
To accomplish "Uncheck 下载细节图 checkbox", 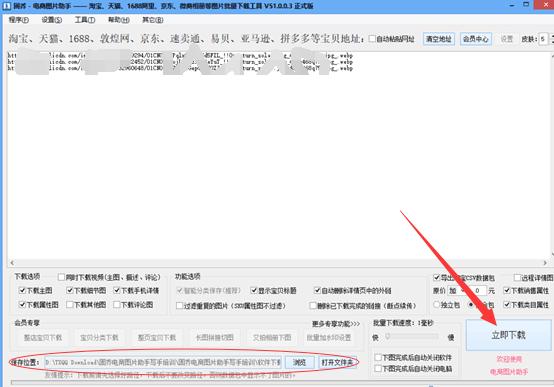I will [70, 291].
